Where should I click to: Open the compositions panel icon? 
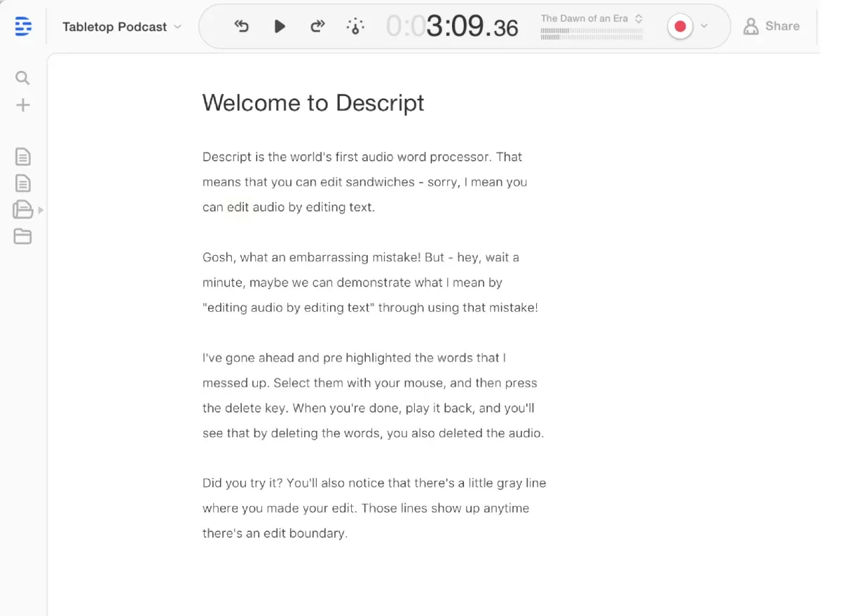point(22,209)
